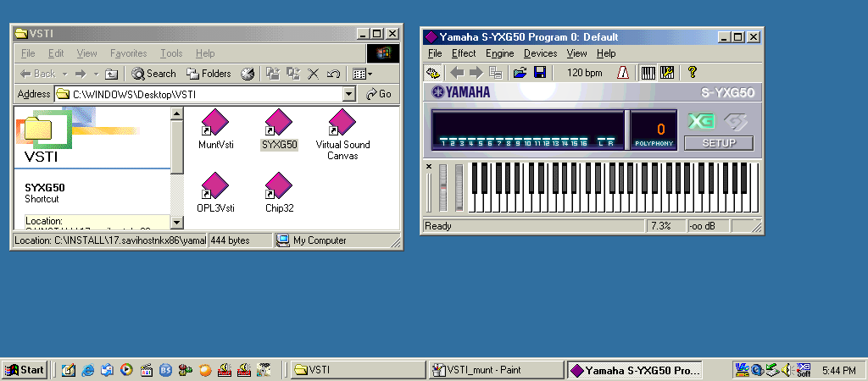
Task: Click the Go button next to address bar
Action: (379, 94)
